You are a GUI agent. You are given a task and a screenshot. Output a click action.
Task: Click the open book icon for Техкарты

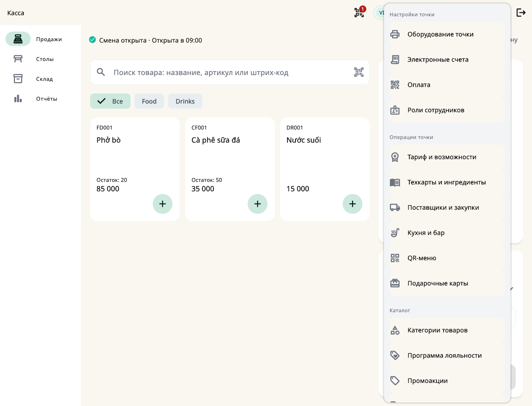[x=395, y=182]
